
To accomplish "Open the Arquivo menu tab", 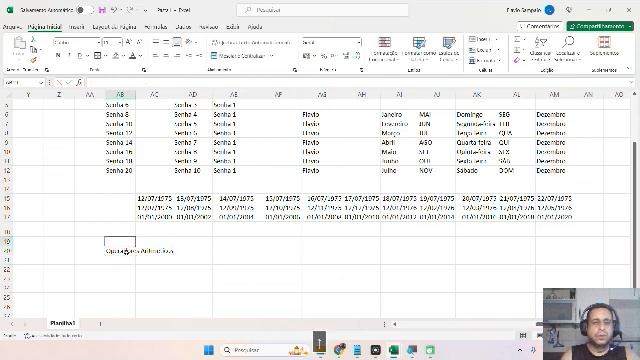I will 12,27.
